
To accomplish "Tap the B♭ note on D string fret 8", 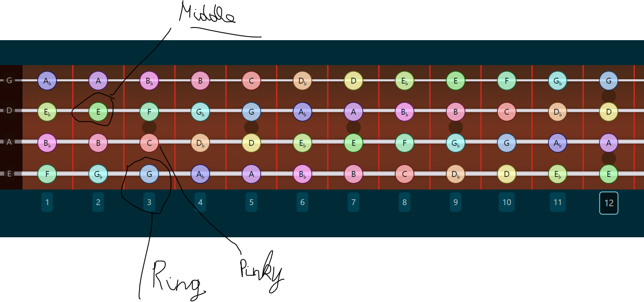I will [405, 112].
